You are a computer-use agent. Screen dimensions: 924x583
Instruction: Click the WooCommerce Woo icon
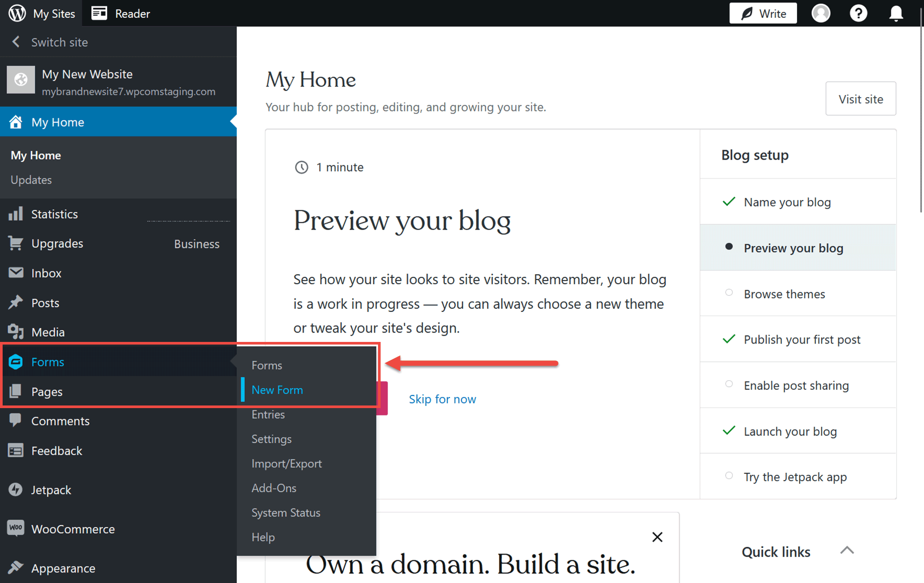[16, 528]
